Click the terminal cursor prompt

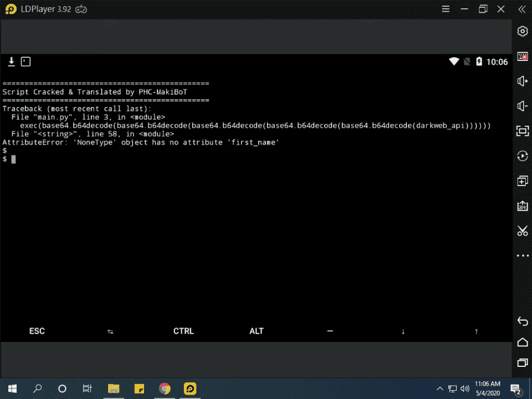(x=13, y=159)
